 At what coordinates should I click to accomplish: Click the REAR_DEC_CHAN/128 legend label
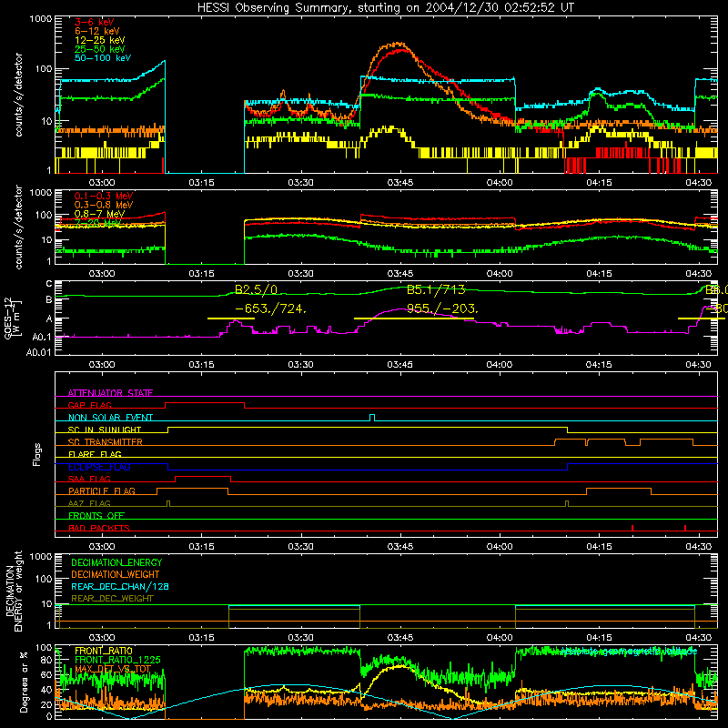pos(120,586)
